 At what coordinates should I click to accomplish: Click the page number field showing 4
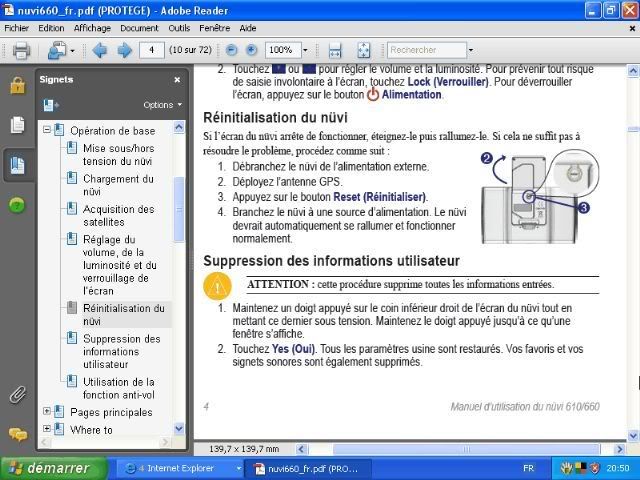[151, 50]
